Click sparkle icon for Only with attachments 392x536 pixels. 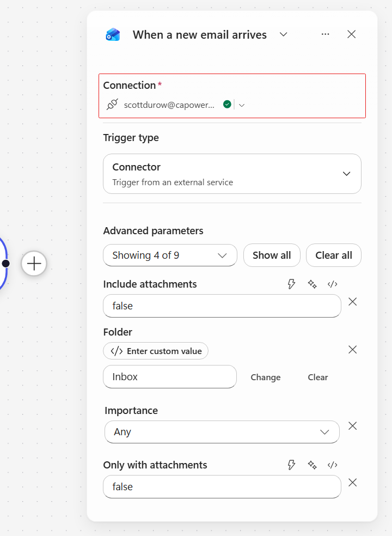click(312, 465)
